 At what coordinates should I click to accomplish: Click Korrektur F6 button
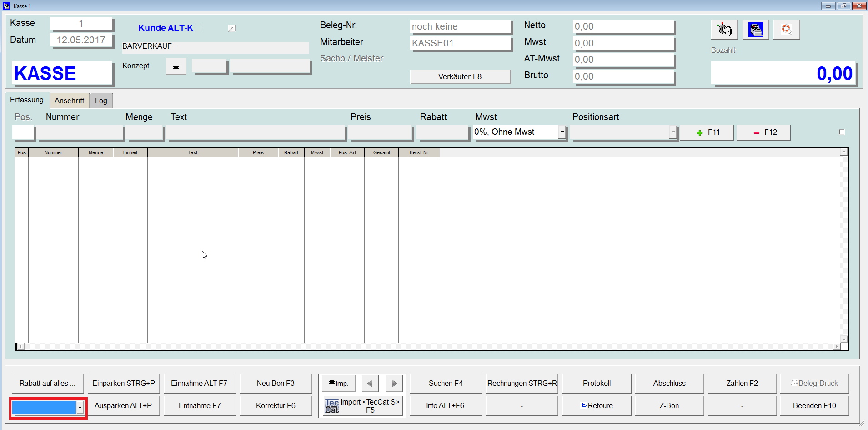point(276,406)
